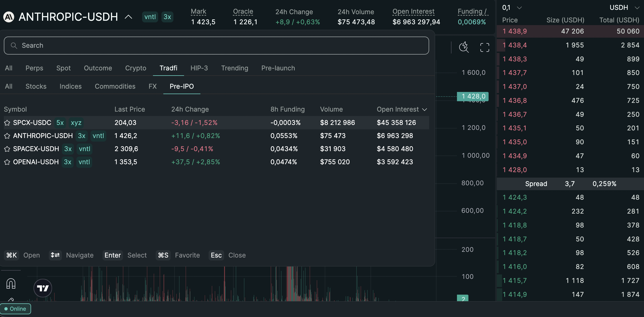The width and height of the screenshot is (644, 317).
Task: Click the Enter Select shortcut key
Action: (x=113, y=255)
